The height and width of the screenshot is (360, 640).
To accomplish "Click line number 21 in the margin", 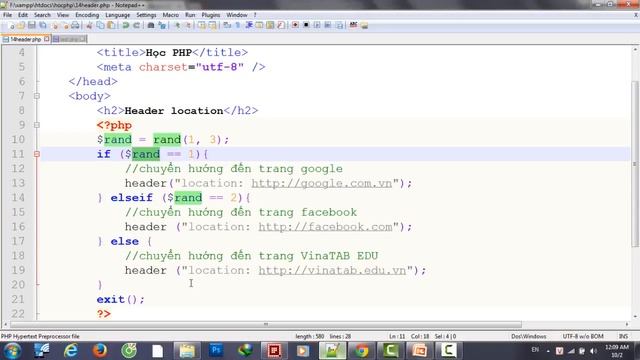I will 18,299.
